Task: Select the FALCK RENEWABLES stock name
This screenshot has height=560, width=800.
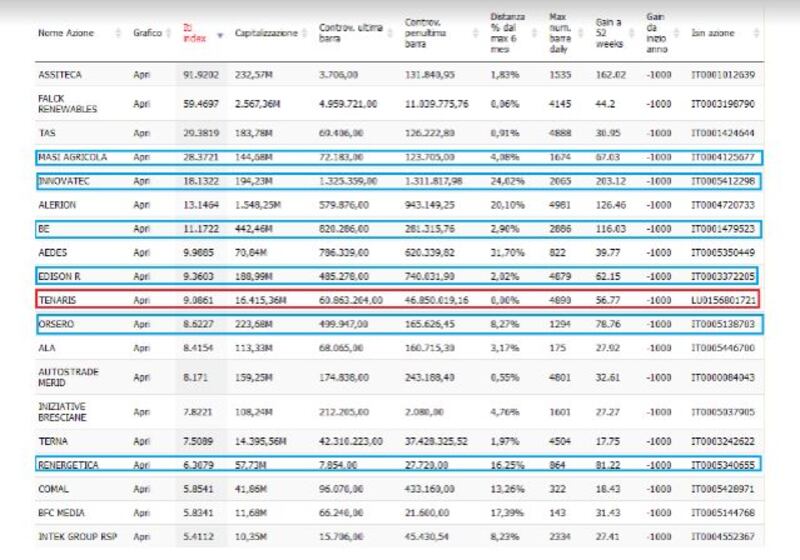Action: coord(67,104)
